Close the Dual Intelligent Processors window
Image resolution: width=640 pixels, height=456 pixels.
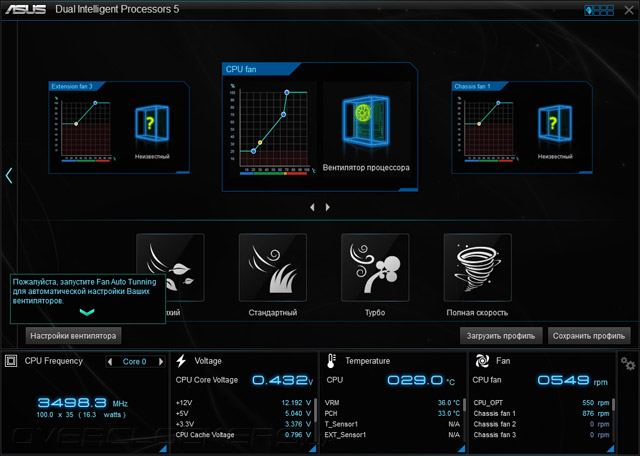point(629,10)
